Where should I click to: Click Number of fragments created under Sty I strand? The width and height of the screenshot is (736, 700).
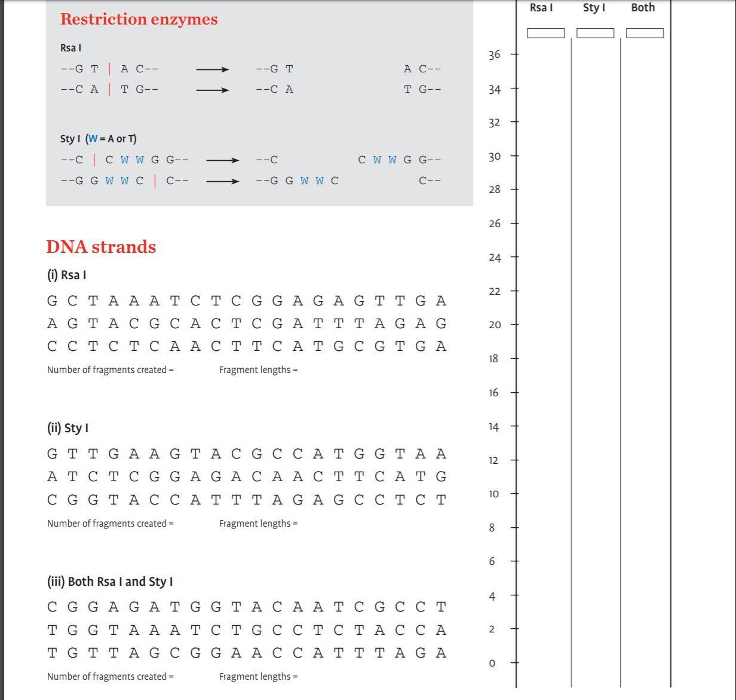pos(111,524)
